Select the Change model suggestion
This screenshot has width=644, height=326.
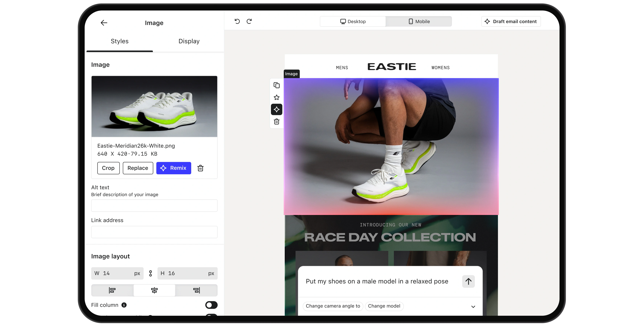coord(384,306)
